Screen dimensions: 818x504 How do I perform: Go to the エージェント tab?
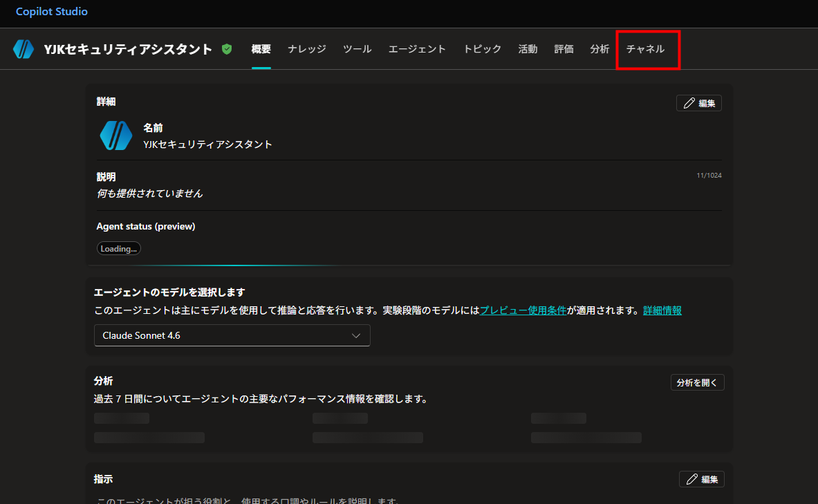pos(417,49)
